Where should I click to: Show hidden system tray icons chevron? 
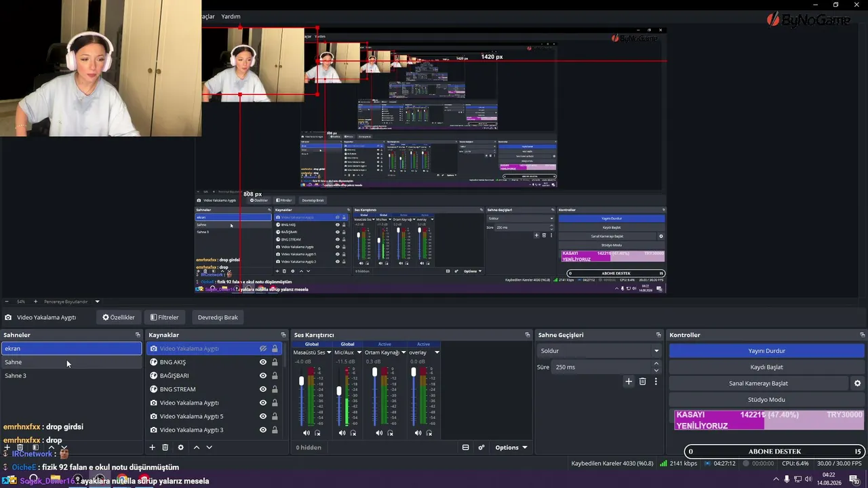point(776,479)
